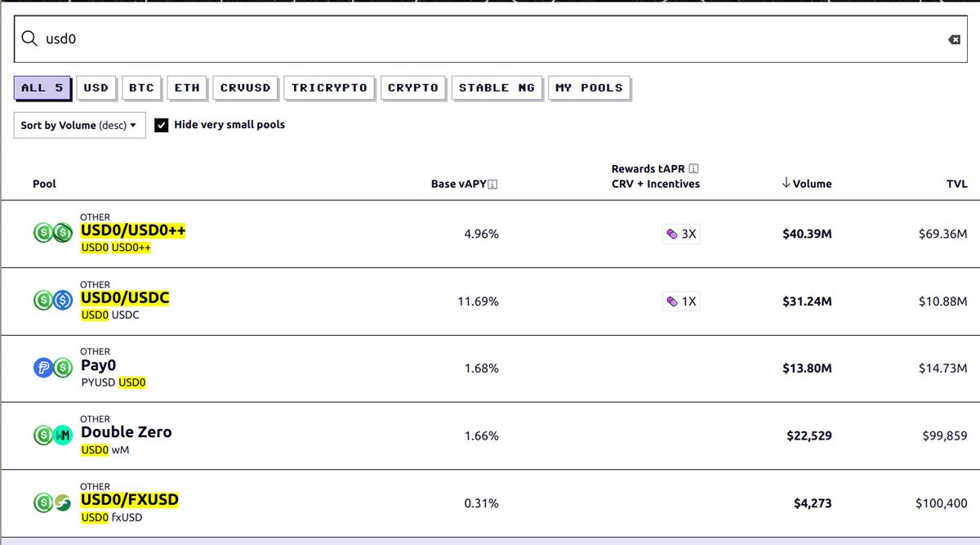Click the 3X rewards tag on USD0/USD0++
980x545 pixels.
pos(680,234)
